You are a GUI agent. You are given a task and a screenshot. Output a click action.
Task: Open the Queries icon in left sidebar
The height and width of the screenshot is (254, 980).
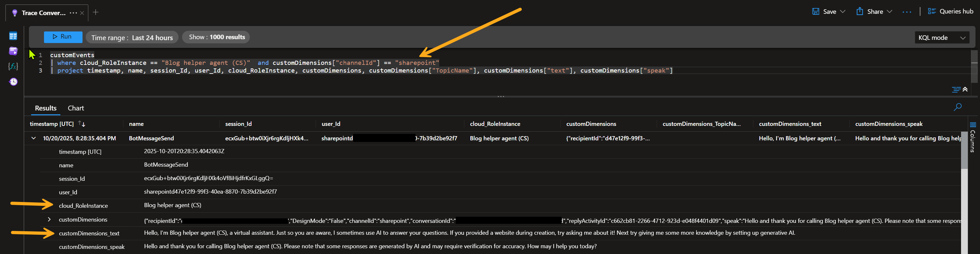pos(13,51)
